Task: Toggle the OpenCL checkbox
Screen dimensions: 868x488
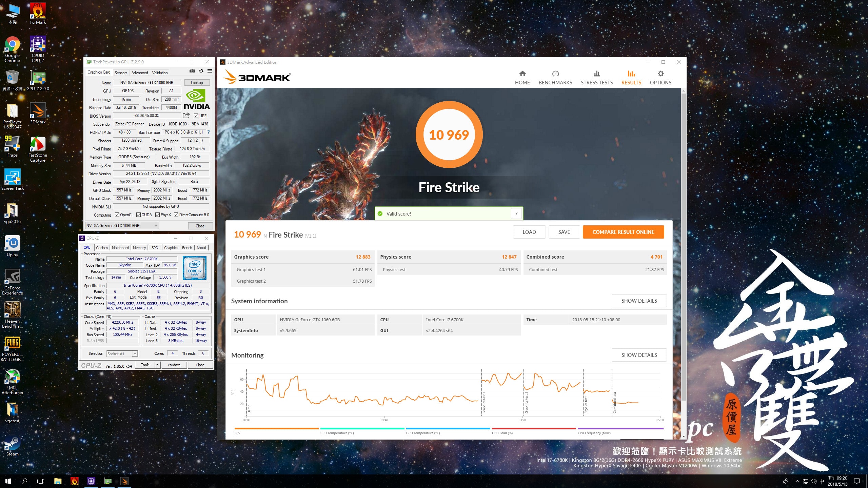Action: tap(117, 215)
